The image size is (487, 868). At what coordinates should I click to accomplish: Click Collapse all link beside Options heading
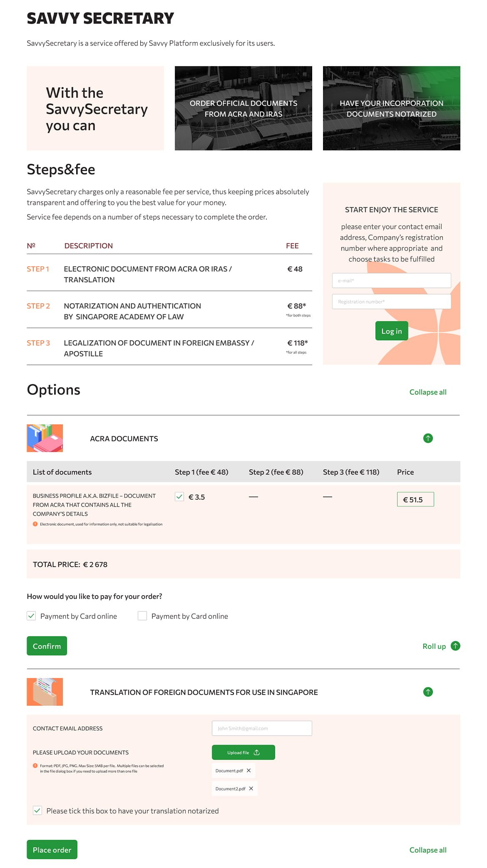(x=427, y=392)
